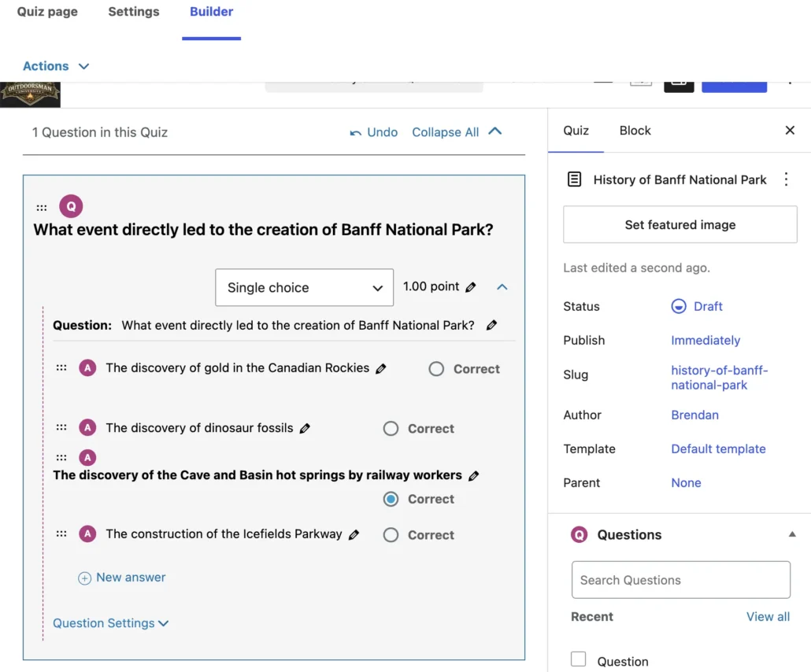Click the Q icon in Questions panel
This screenshot has height=672, width=811.
[x=579, y=534]
